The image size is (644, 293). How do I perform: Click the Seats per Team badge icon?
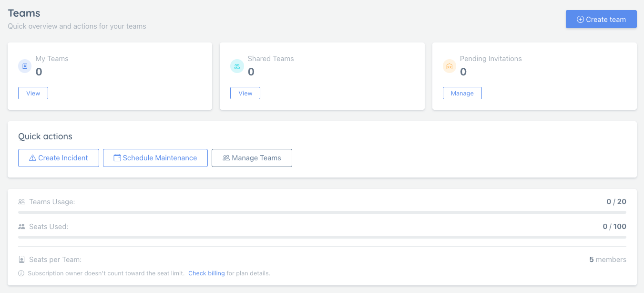[21, 260]
